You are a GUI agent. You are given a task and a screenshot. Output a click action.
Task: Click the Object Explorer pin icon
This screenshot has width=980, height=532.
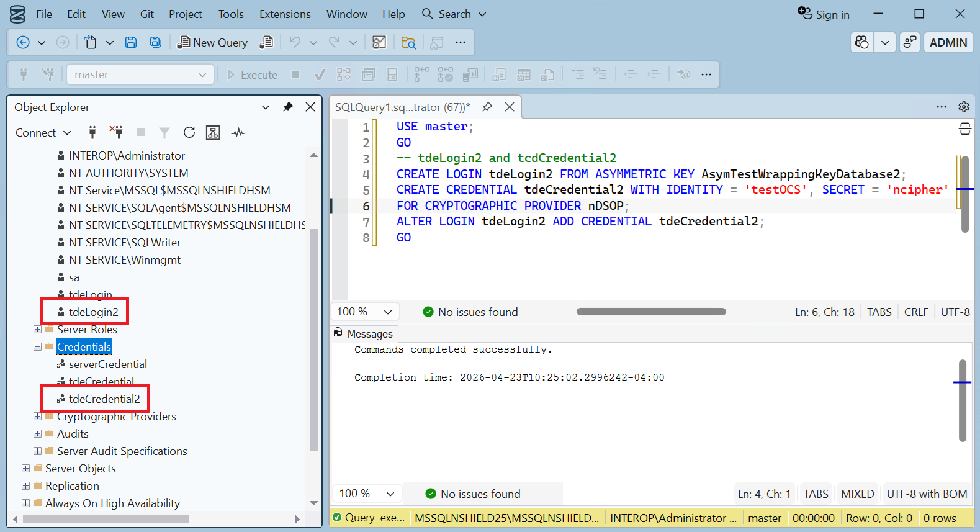[288, 107]
